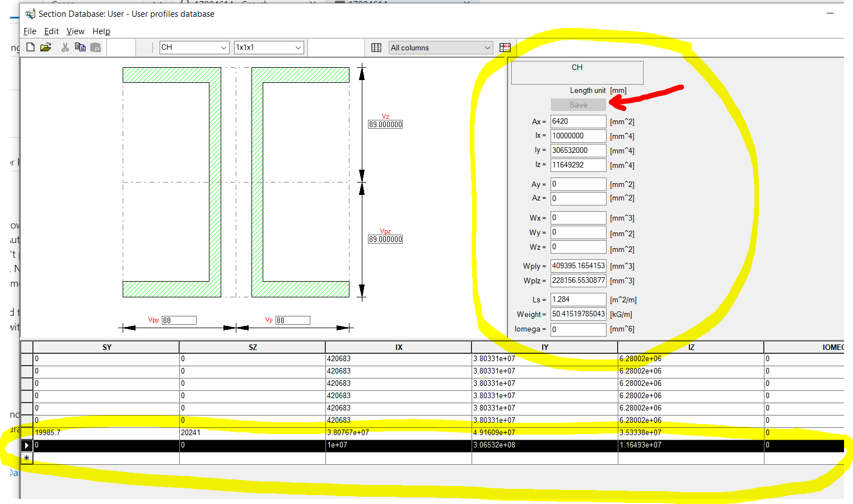
Task: Click the table grid icon before the columns dropdown
Action: coord(376,47)
